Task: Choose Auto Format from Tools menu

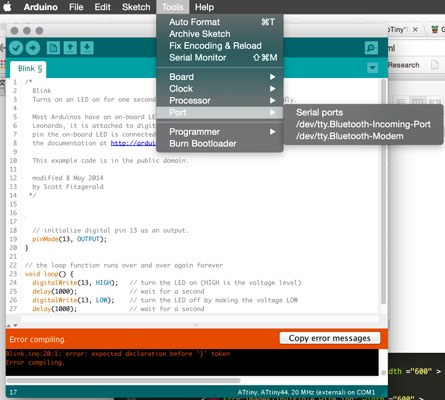Action: tap(220, 22)
